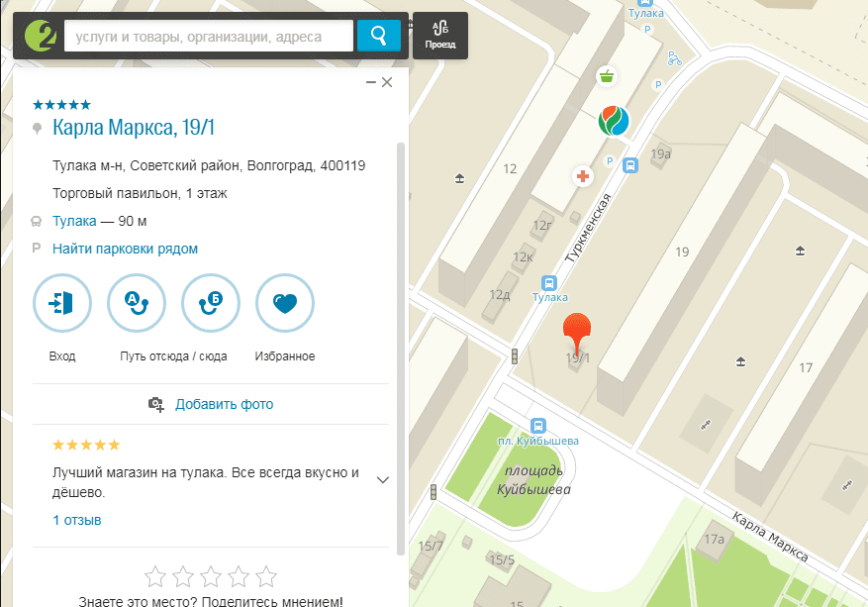Open the Тулака stop link

click(x=74, y=221)
